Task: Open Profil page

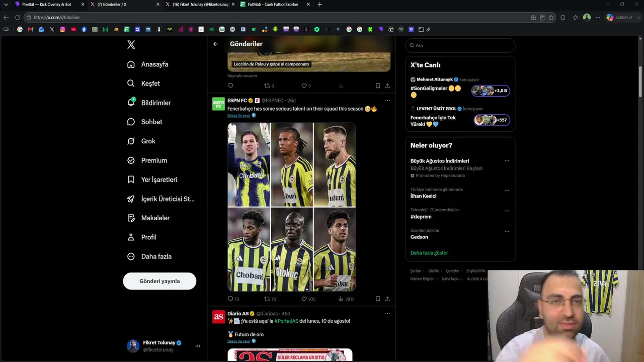Action: tap(142, 237)
